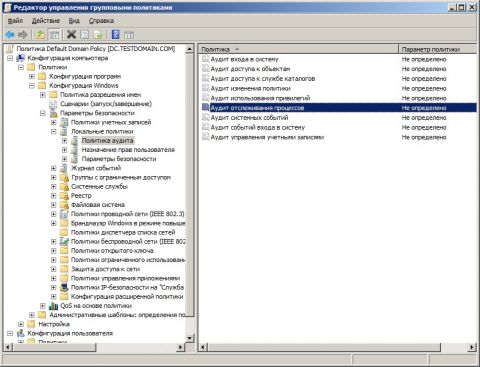Open the Действие menu
The width and height of the screenshot is (480, 367).
tap(46, 21)
